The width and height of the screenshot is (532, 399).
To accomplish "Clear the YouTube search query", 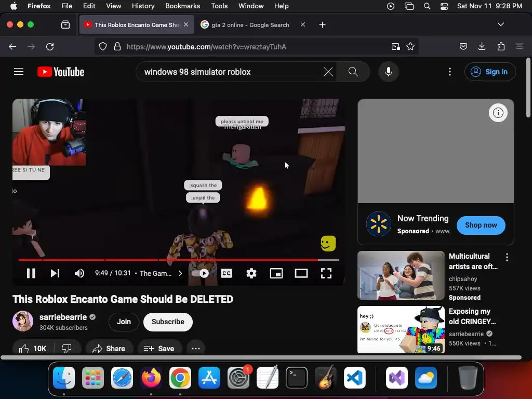I will [328, 72].
